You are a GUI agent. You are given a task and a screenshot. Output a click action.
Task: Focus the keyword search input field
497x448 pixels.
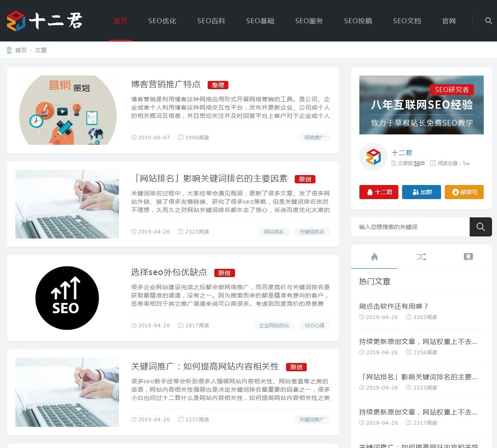point(410,227)
